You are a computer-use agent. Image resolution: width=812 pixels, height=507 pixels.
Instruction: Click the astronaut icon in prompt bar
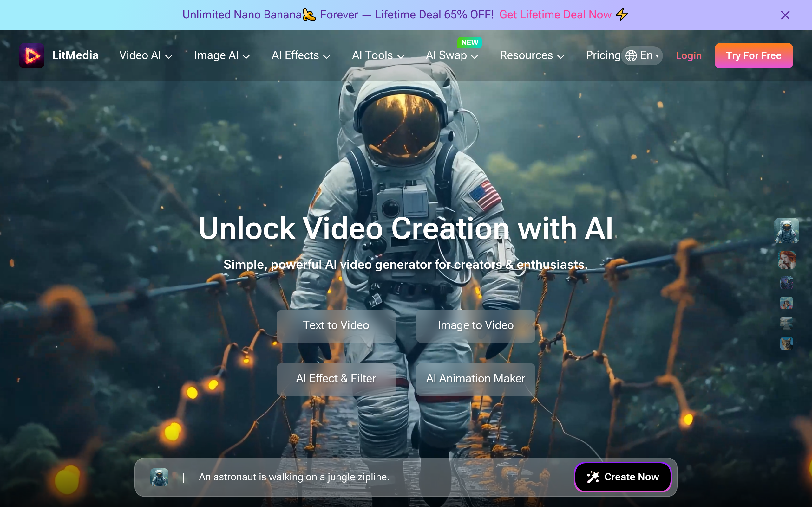click(159, 477)
